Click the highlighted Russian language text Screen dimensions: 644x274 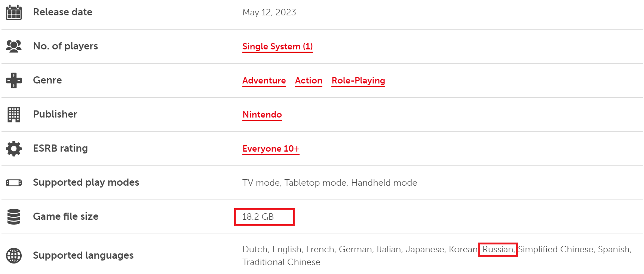click(498, 249)
